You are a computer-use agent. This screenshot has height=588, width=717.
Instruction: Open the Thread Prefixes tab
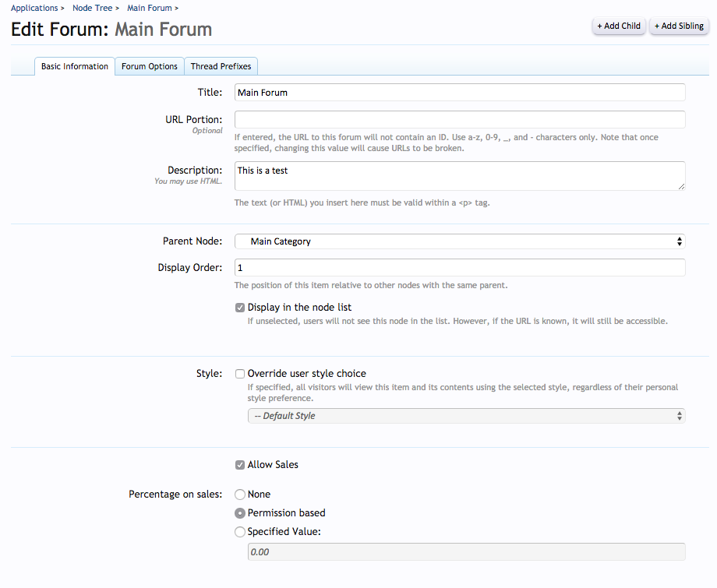(221, 66)
